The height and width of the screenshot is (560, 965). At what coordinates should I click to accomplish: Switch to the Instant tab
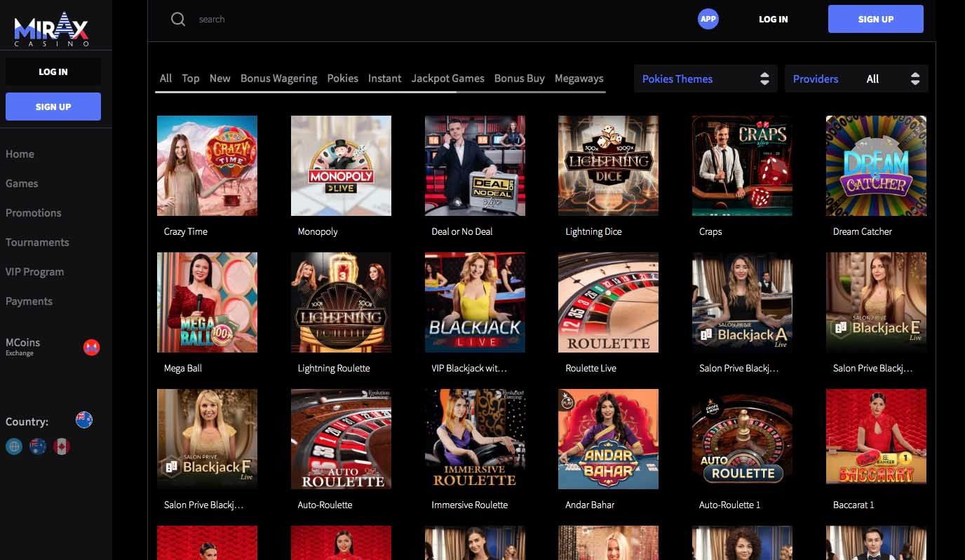pyautogui.click(x=384, y=78)
